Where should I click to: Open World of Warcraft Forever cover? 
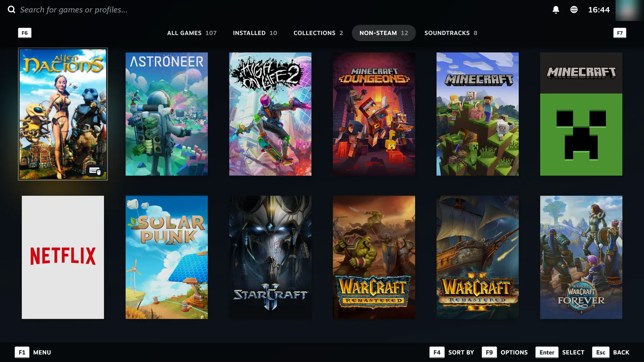pos(581,257)
